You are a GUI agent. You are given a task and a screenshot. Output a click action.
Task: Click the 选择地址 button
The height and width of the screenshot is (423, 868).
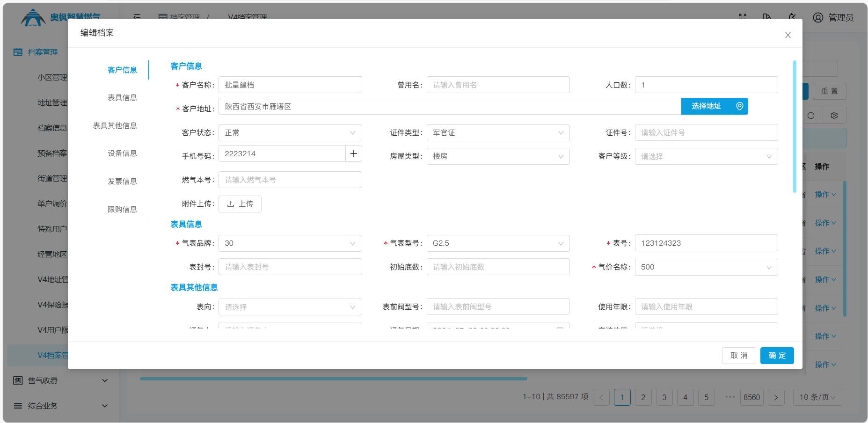tap(715, 106)
